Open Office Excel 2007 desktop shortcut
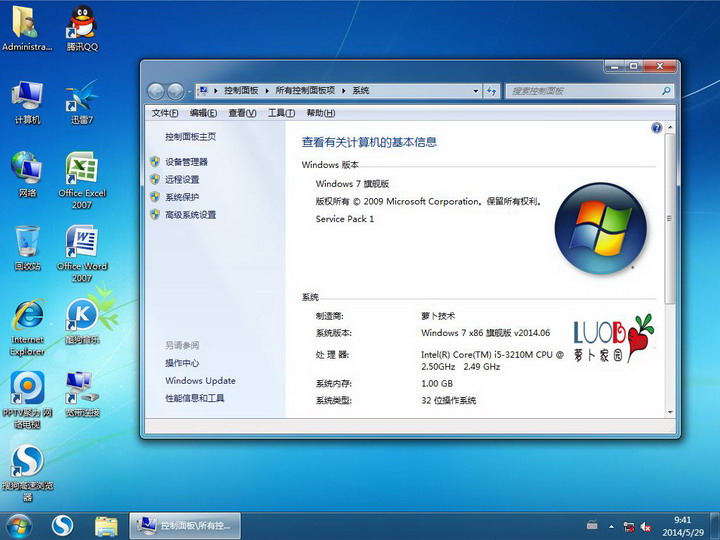 82,170
